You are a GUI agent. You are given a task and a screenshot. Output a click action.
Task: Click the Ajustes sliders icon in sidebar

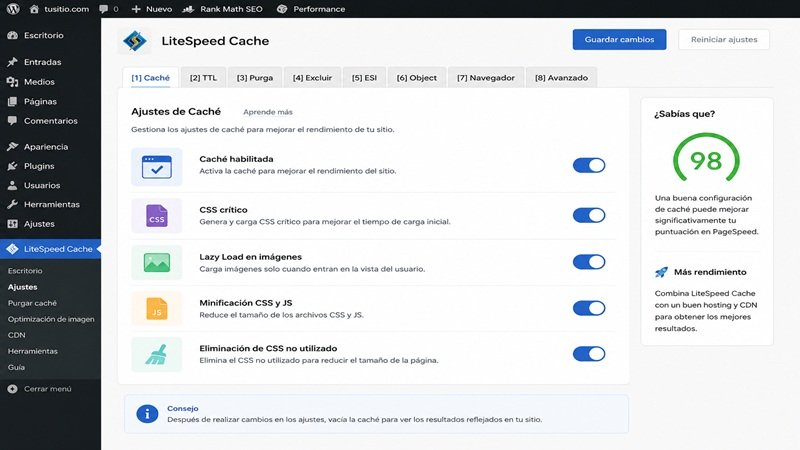pyautogui.click(x=13, y=223)
